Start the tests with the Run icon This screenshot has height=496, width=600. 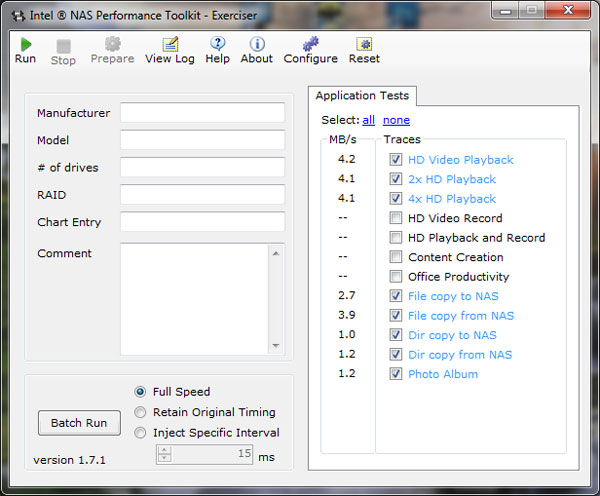tap(26, 45)
